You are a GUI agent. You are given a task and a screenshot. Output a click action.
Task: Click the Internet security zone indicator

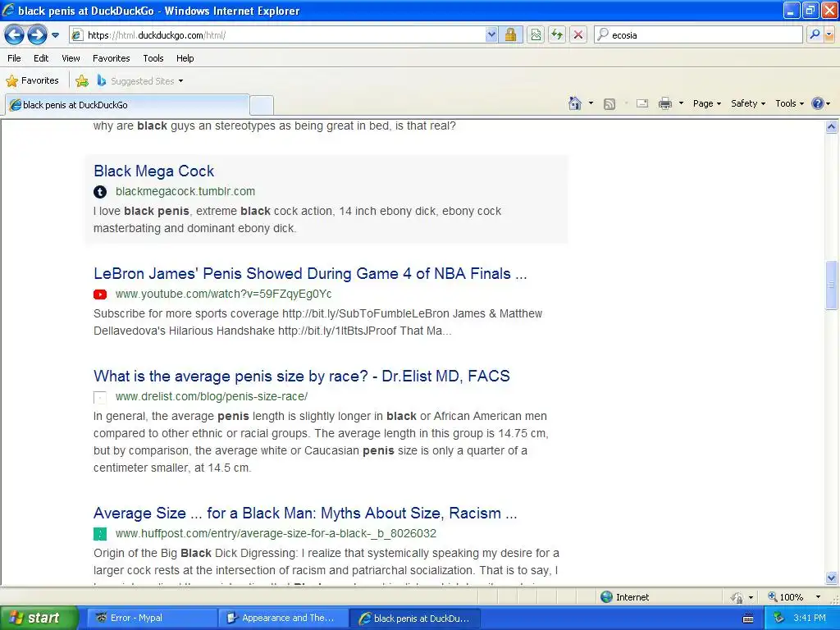[x=624, y=597]
